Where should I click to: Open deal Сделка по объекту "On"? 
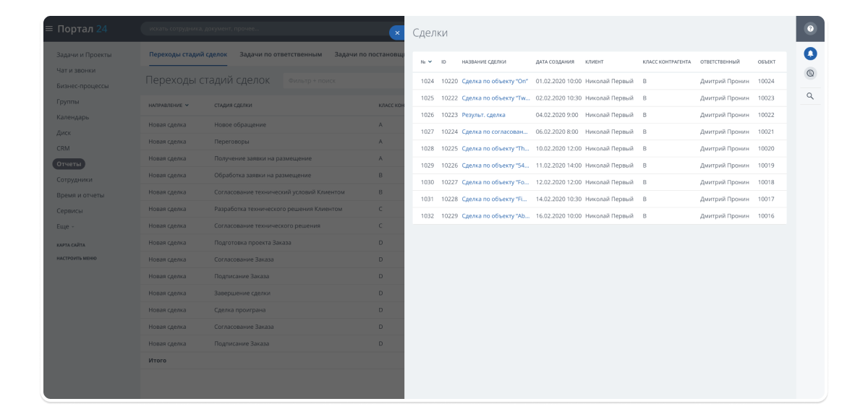(x=495, y=81)
